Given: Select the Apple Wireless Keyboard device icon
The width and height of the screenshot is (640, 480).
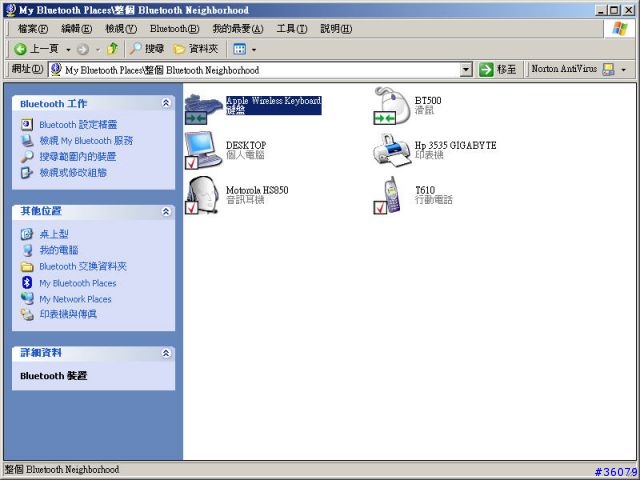Looking at the screenshot, I should 203,109.
